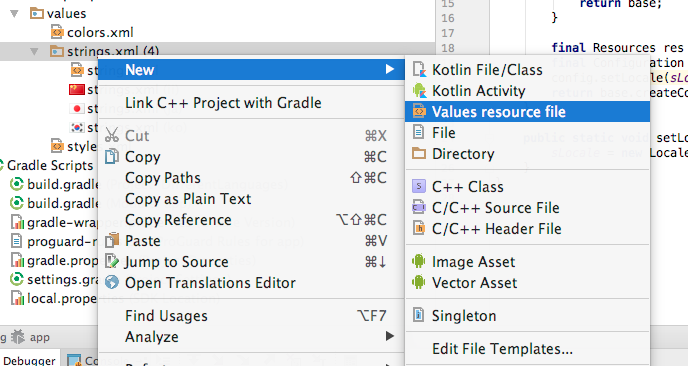Click the Values resource file icon
The height and width of the screenshot is (366, 688).
pos(419,111)
